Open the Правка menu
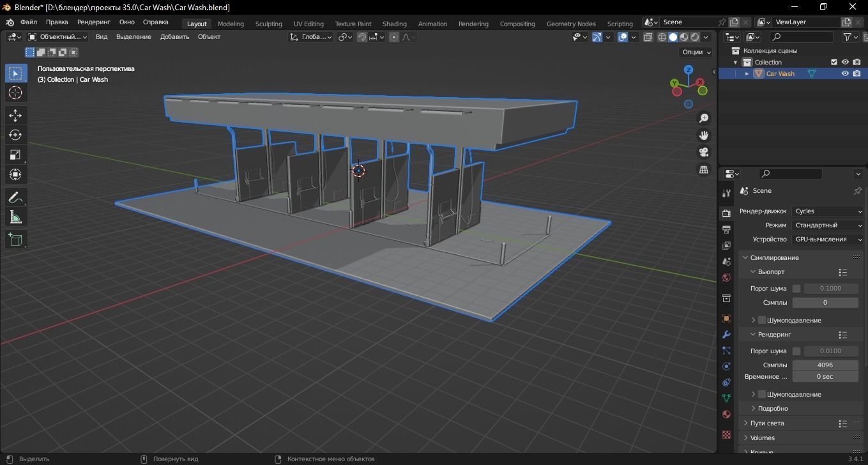Image resolution: width=868 pixels, height=465 pixels. point(57,22)
